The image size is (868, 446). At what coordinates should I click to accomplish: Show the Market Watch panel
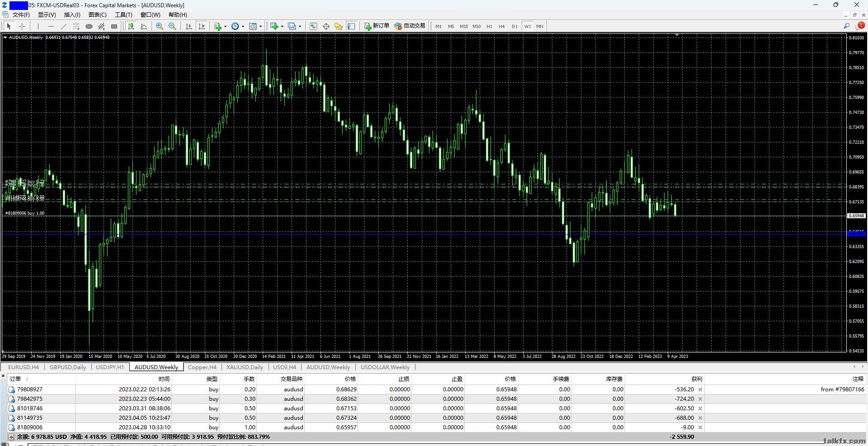(313, 26)
